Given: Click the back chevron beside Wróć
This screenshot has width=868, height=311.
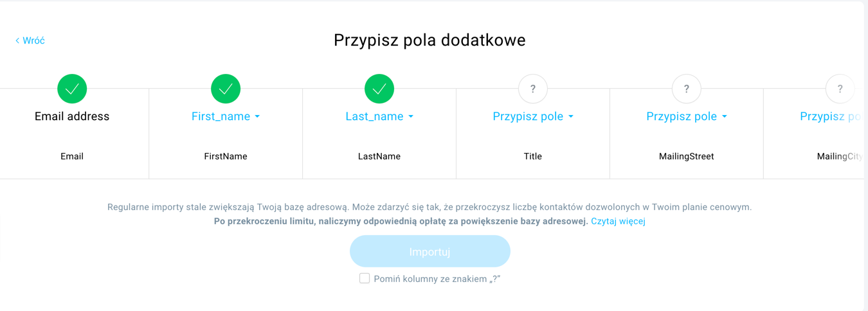Looking at the screenshot, I should [17, 40].
